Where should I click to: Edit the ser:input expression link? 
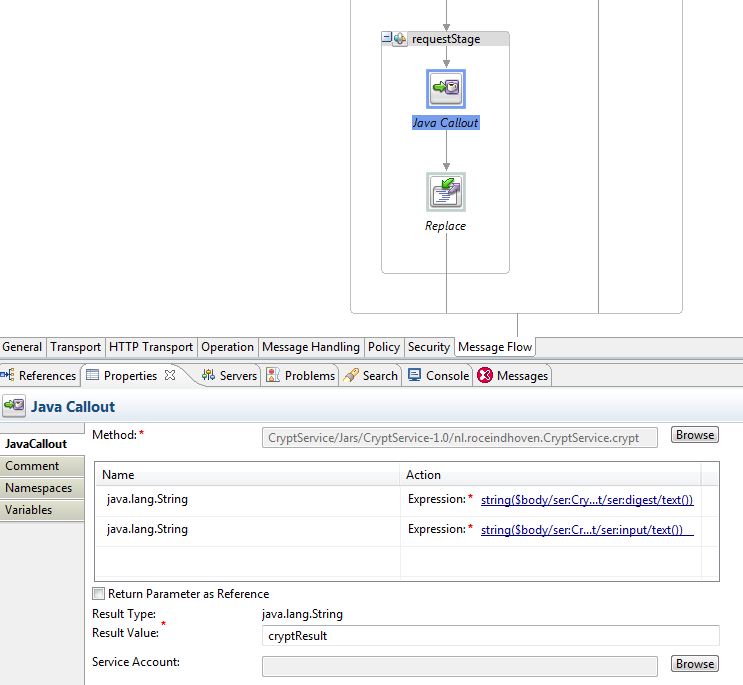587,529
